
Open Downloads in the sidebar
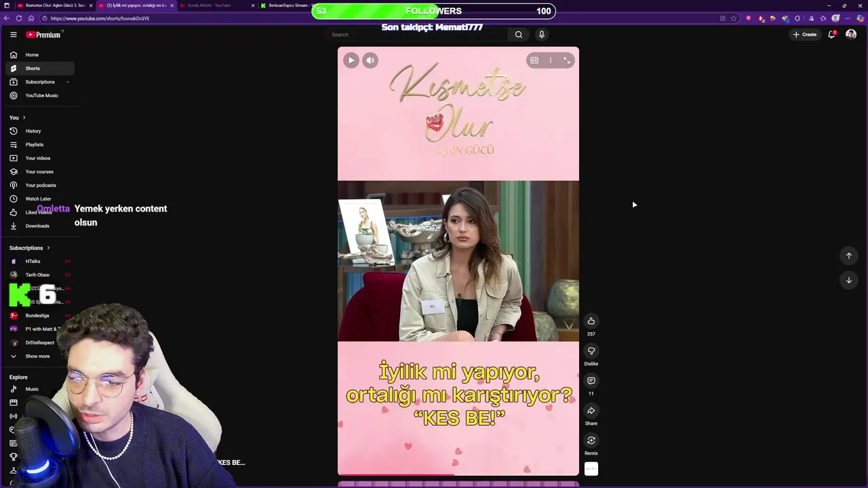[40, 226]
